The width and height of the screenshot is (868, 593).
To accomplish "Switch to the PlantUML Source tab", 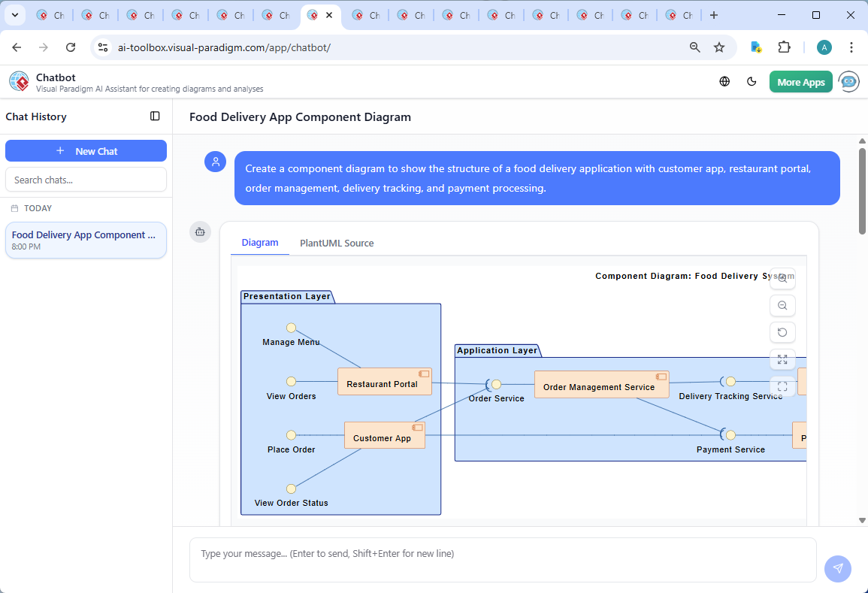I will pyautogui.click(x=336, y=243).
